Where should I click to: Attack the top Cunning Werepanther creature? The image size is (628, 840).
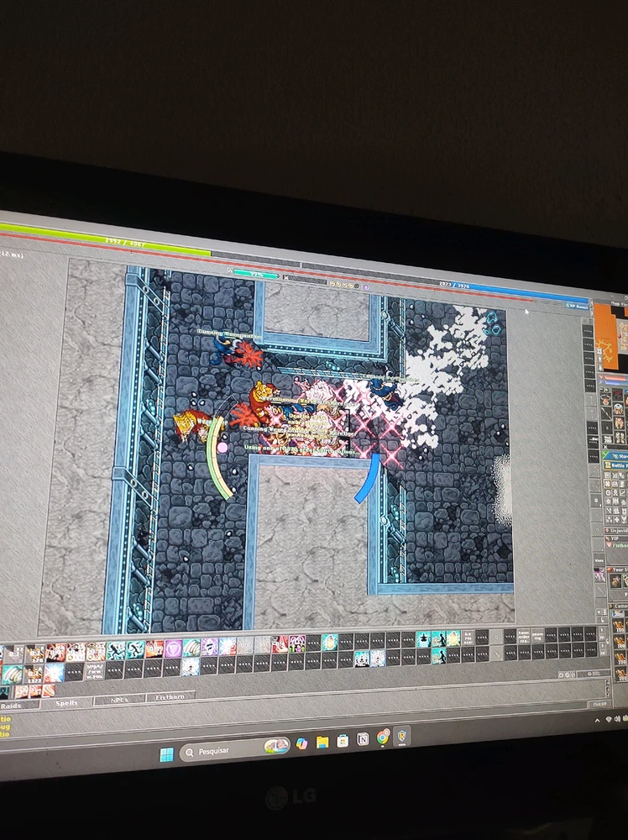[236, 351]
